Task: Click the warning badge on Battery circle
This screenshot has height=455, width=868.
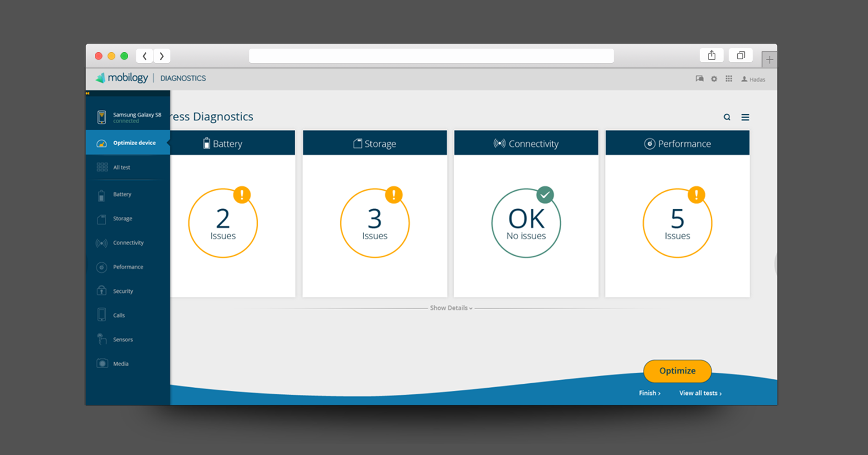Action: (242, 194)
